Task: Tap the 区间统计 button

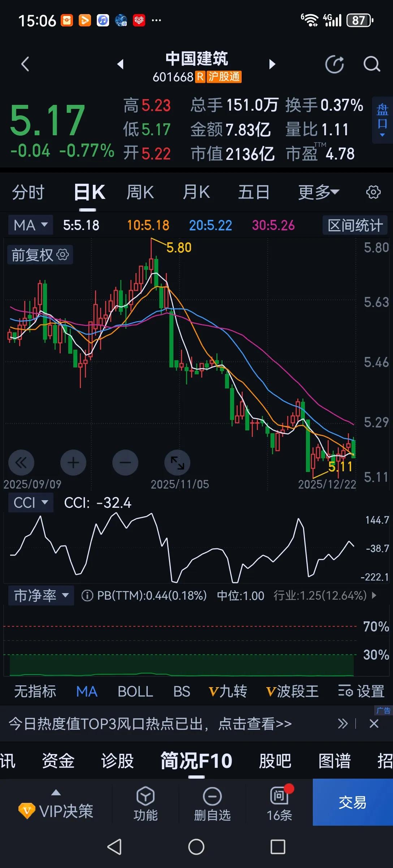Action: [355, 225]
